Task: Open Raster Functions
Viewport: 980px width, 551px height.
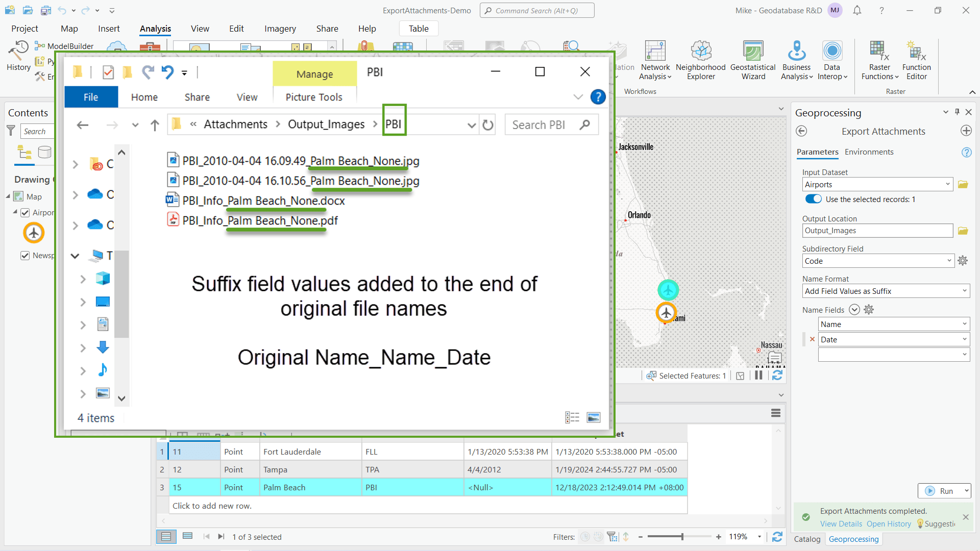Action: [x=879, y=60]
